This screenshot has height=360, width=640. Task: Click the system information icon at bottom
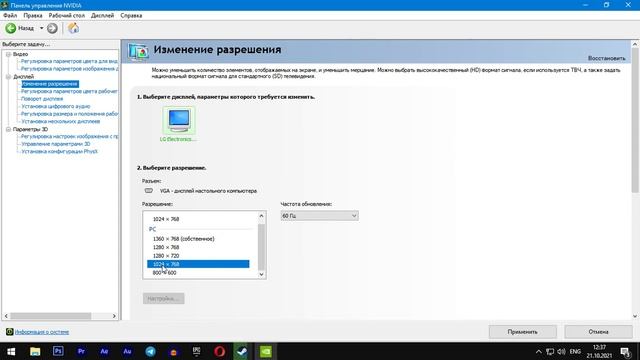pos(9,332)
